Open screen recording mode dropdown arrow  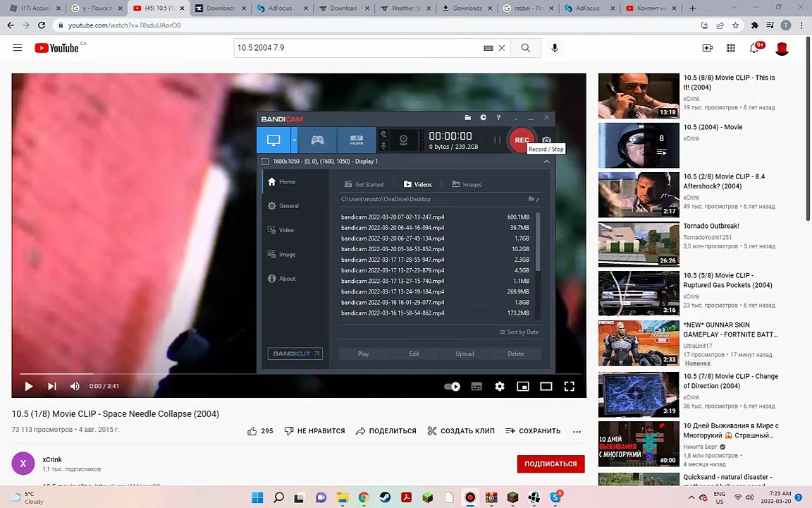pyautogui.click(x=294, y=140)
